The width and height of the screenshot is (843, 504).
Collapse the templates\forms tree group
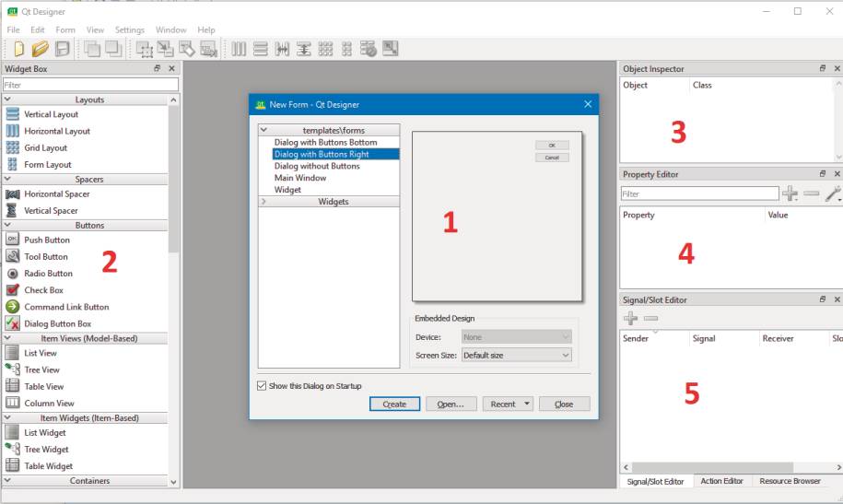click(x=263, y=130)
